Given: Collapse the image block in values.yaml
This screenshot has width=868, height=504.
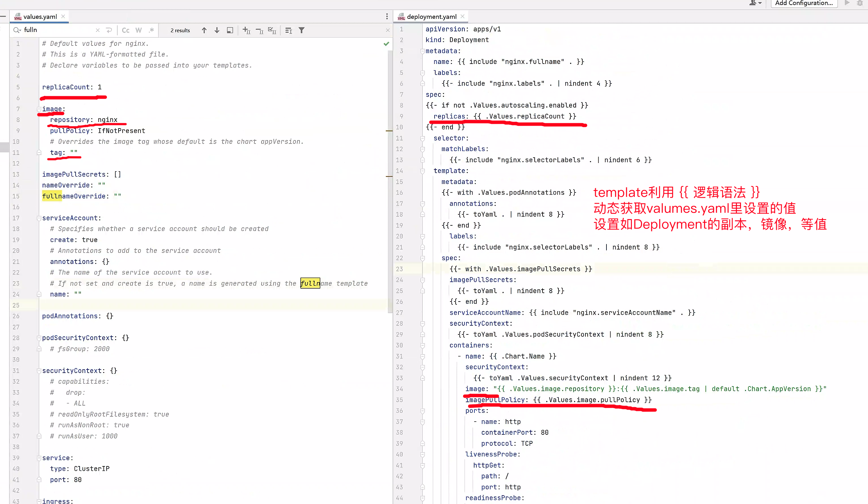Looking at the screenshot, I should 39,109.
